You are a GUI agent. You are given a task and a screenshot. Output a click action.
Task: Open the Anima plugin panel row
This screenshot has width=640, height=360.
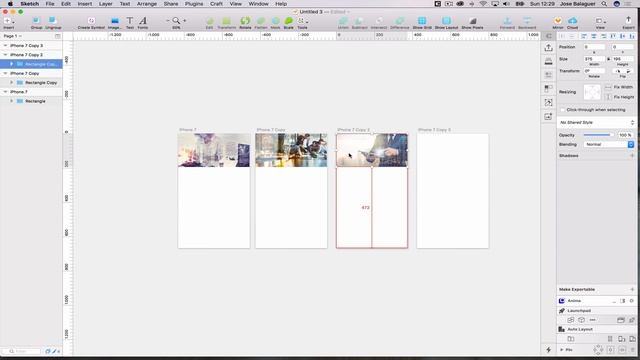(596, 301)
